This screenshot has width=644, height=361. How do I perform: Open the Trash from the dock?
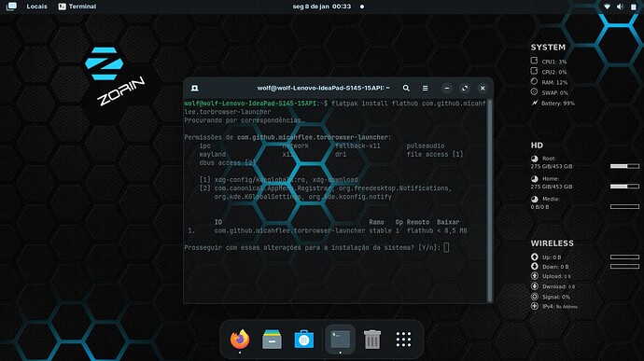(x=372, y=340)
